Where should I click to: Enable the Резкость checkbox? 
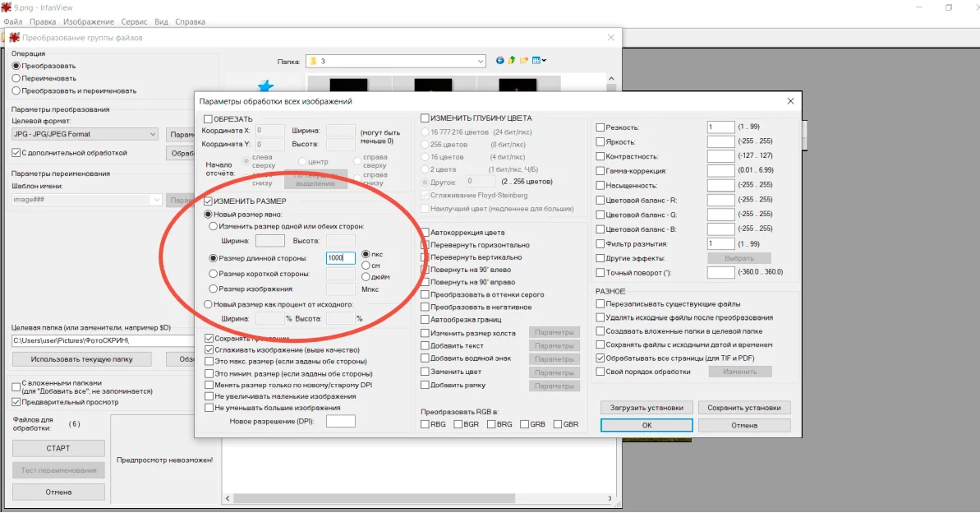pos(600,127)
